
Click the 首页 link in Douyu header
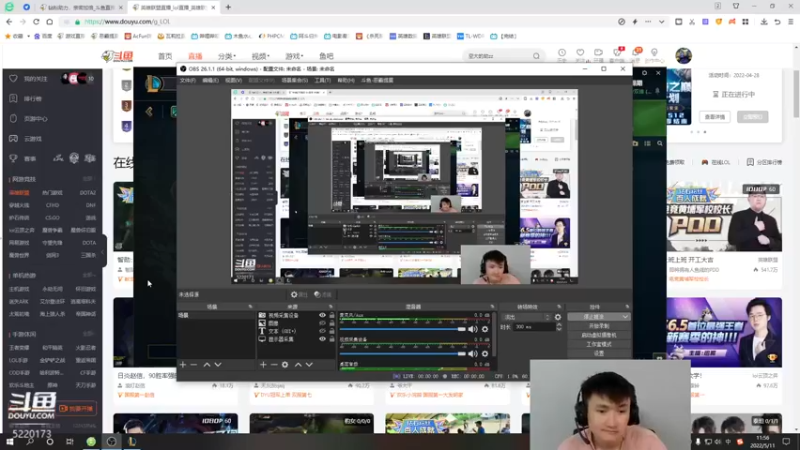(165, 56)
